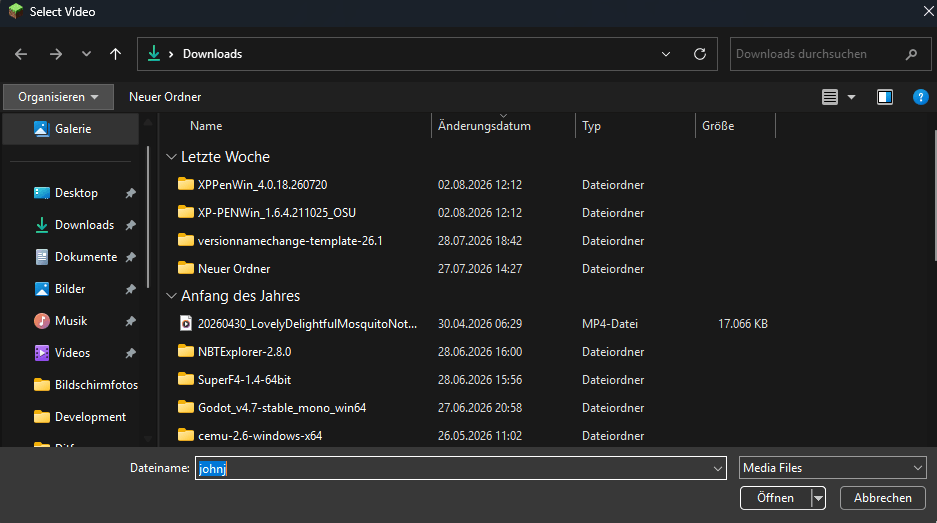The height and width of the screenshot is (523, 937).
Task: Open Galerie in the sidebar
Action: tap(71, 129)
